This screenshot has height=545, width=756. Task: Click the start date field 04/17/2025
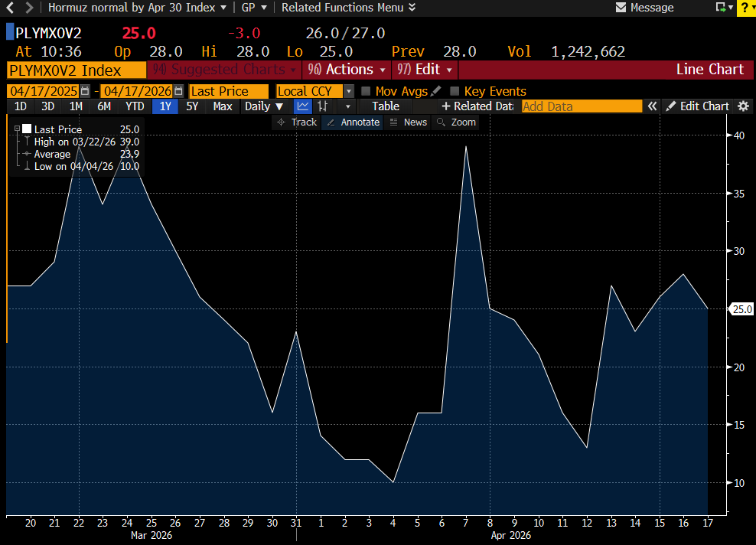44,91
